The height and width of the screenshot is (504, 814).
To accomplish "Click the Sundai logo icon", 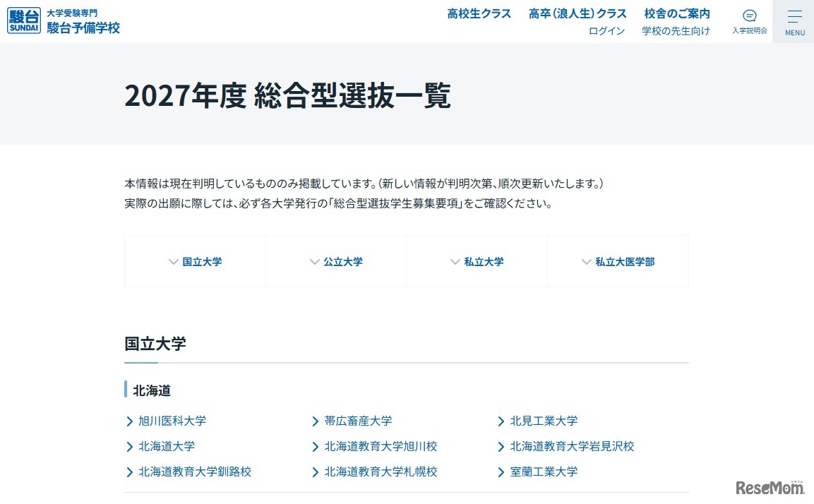I will (x=24, y=20).
